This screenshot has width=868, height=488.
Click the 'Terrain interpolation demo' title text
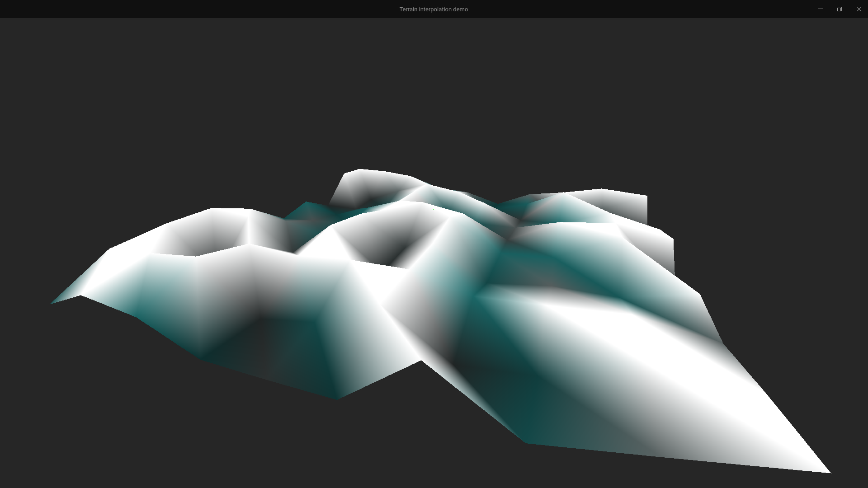(433, 9)
